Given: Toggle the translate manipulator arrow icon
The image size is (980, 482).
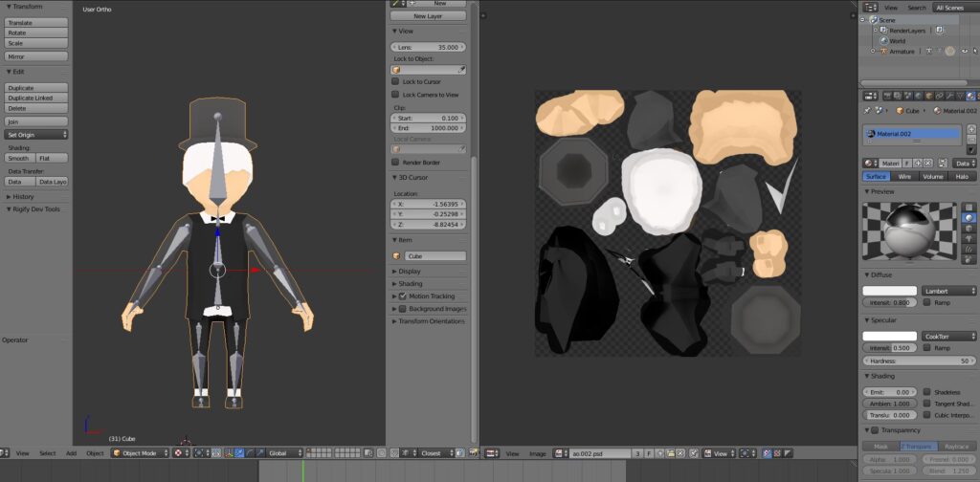Looking at the screenshot, I should pos(239,453).
